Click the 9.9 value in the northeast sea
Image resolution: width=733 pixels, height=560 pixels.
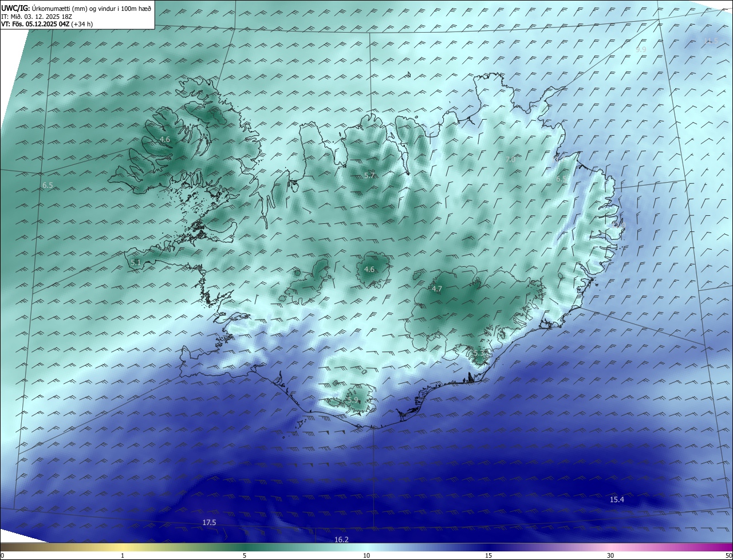641,50
